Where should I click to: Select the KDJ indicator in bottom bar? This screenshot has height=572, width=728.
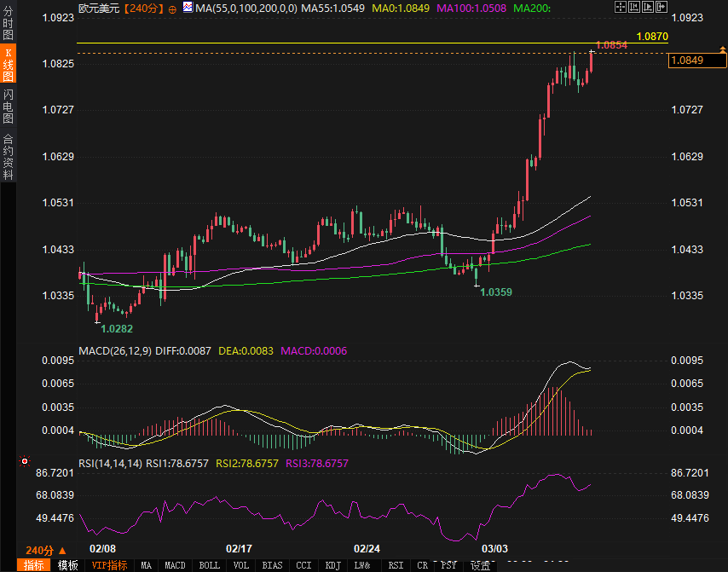click(x=332, y=565)
